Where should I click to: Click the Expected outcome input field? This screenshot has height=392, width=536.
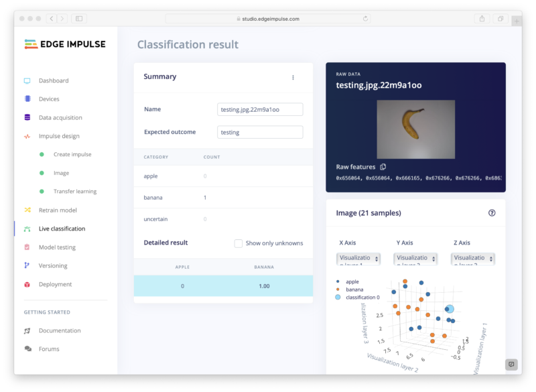point(260,132)
